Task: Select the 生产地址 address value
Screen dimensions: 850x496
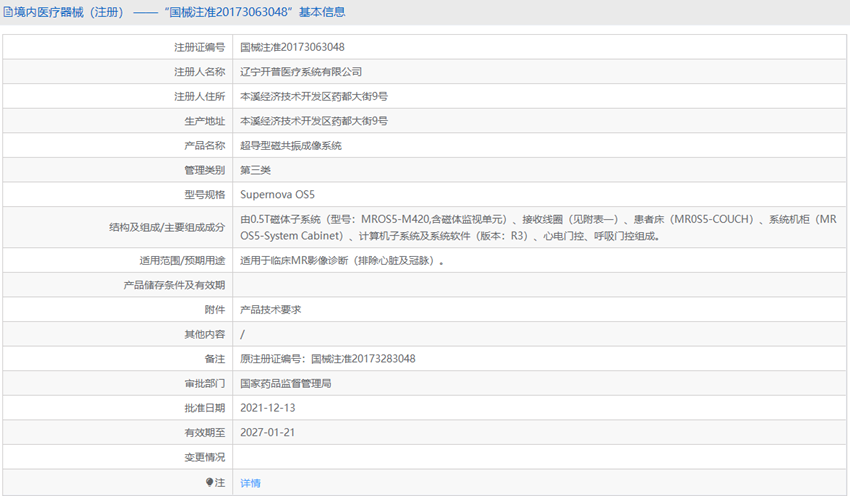Action: click(x=314, y=121)
